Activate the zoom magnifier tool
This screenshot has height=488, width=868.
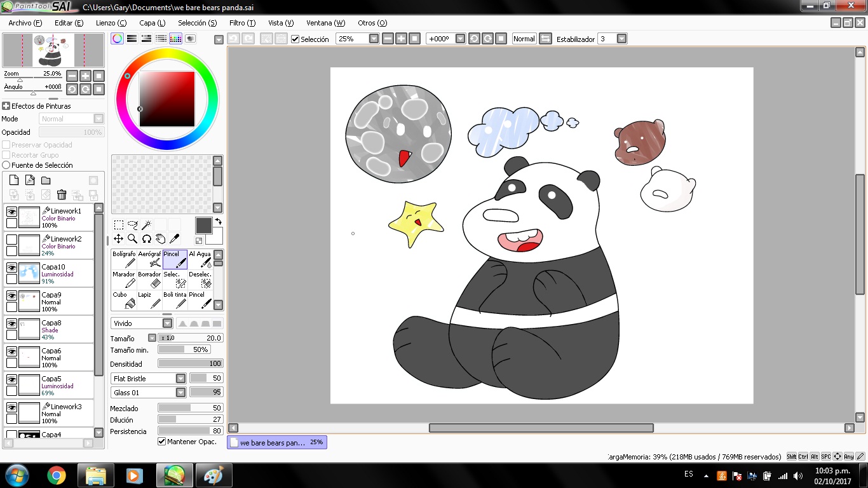tap(133, 239)
